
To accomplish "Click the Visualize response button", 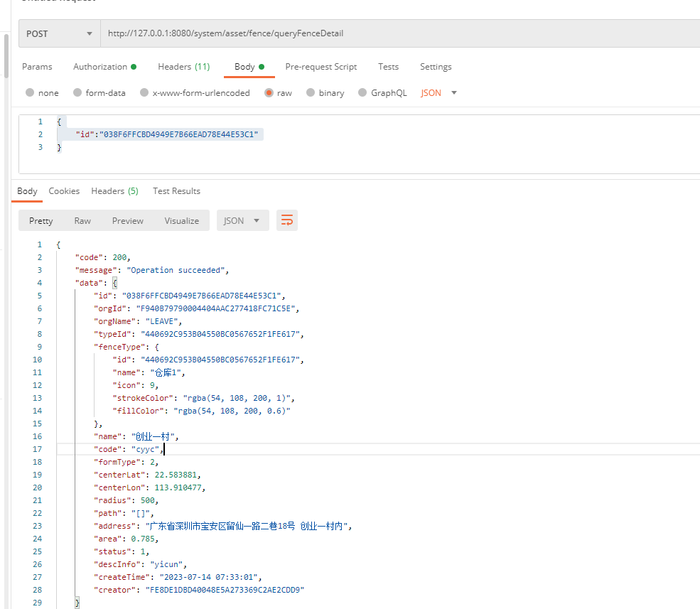I will click(181, 220).
